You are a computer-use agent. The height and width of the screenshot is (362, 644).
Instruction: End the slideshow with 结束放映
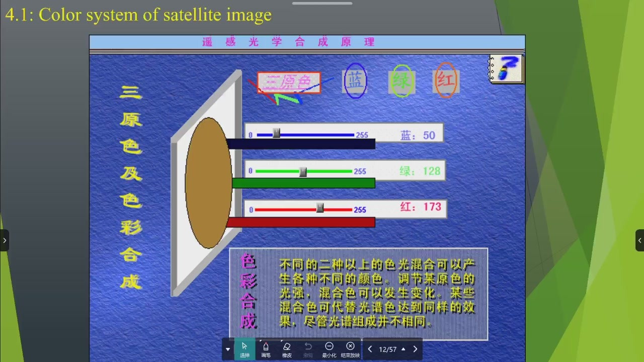351,349
